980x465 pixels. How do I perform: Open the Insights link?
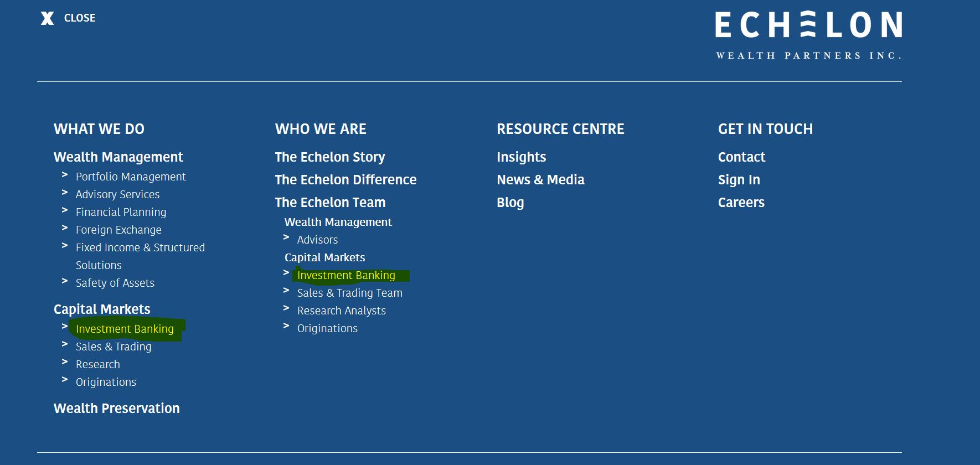pos(522,157)
